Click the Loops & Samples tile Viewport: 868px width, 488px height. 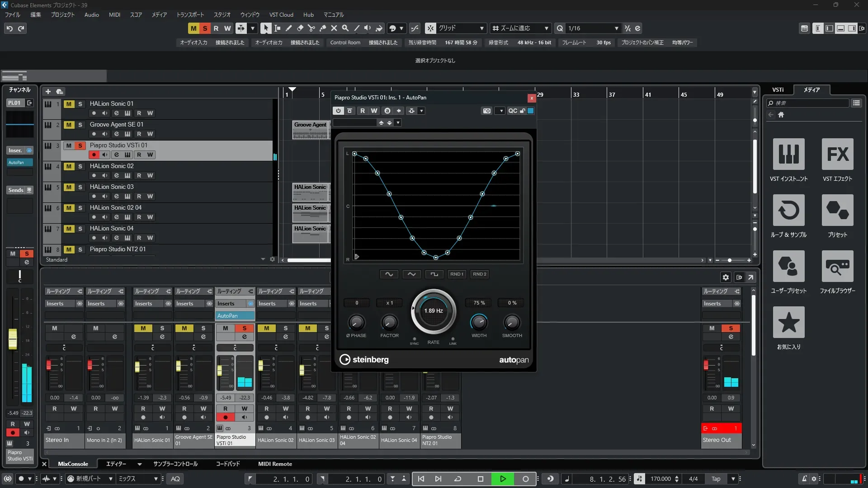788,210
